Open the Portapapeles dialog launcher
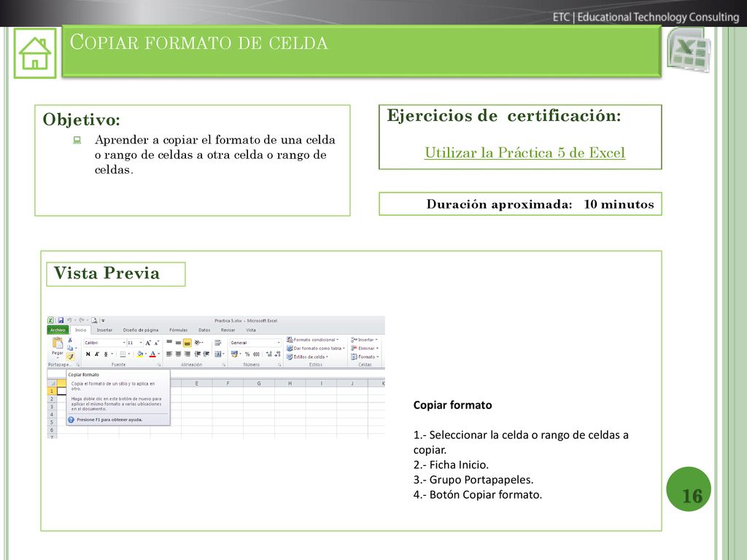747x560 pixels. (x=77, y=365)
